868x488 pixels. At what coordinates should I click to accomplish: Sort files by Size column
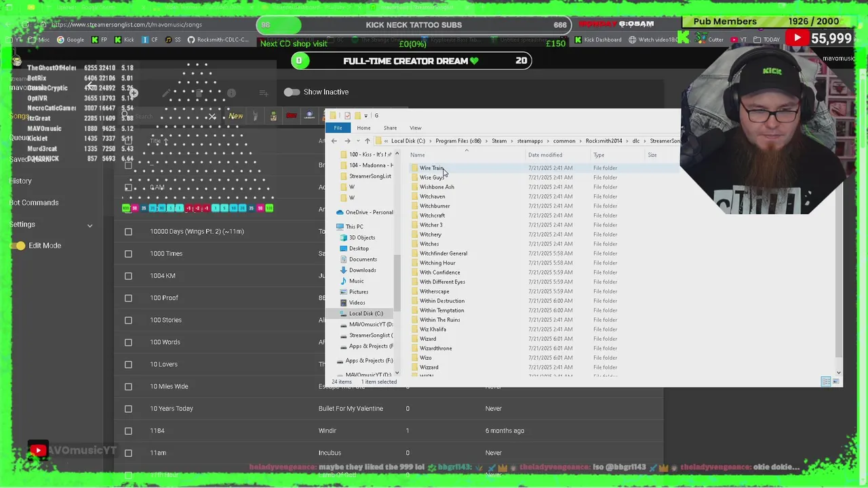652,155
